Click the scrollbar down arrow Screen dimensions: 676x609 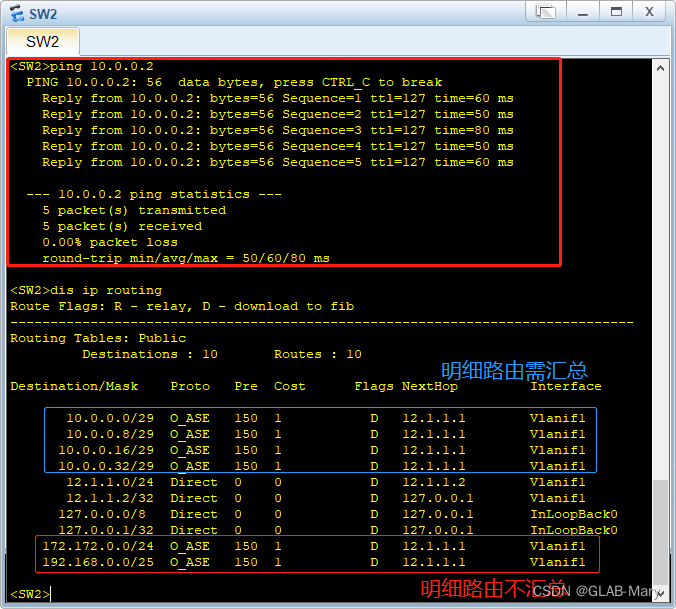click(x=660, y=593)
